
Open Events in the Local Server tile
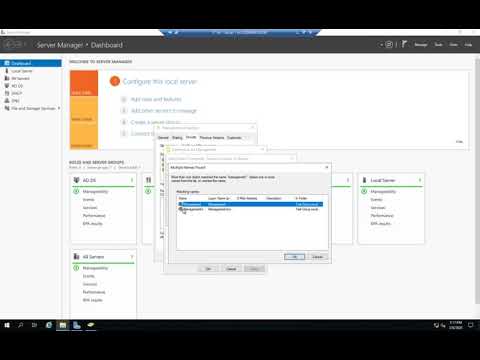(x=376, y=200)
